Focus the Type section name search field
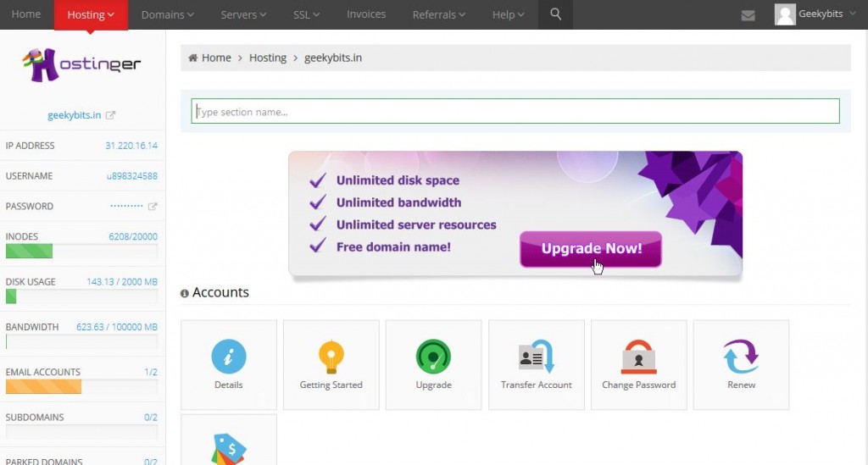Screen dimensions: 868x465 (x=515, y=111)
